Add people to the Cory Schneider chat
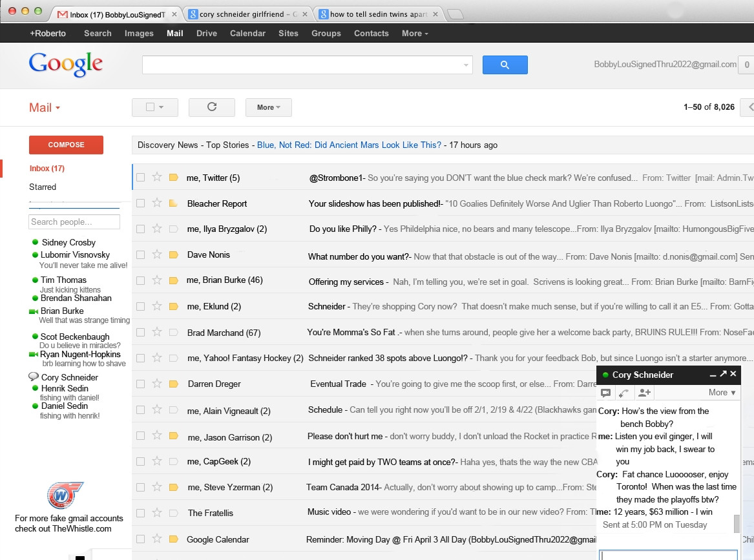754x560 pixels. (644, 393)
